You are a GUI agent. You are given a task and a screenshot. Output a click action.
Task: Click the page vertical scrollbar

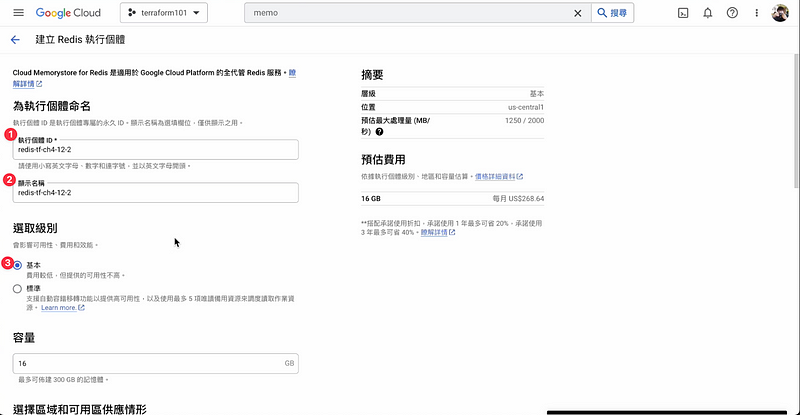click(796, 123)
